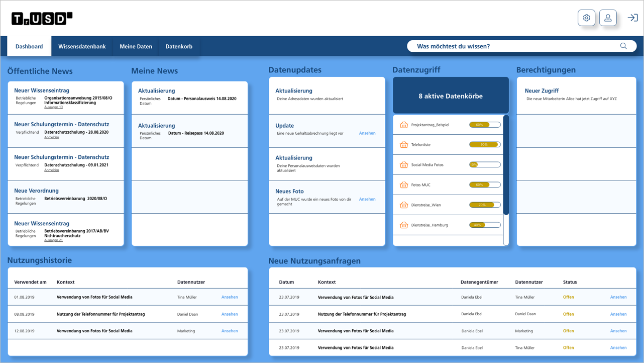Open the Meine Daten tab
The width and height of the screenshot is (644, 363).
click(x=136, y=46)
